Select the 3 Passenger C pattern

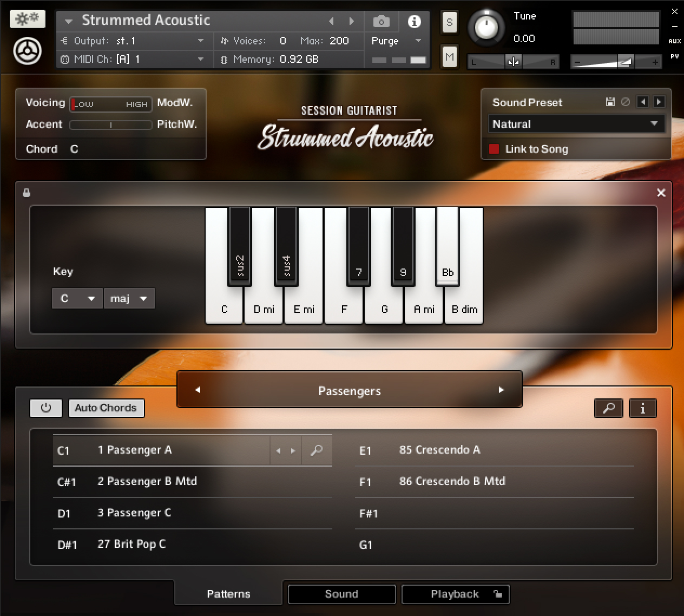(134, 513)
